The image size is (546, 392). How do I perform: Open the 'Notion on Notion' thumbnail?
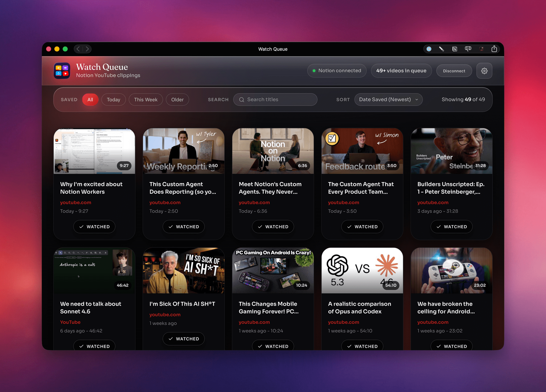click(x=273, y=151)
